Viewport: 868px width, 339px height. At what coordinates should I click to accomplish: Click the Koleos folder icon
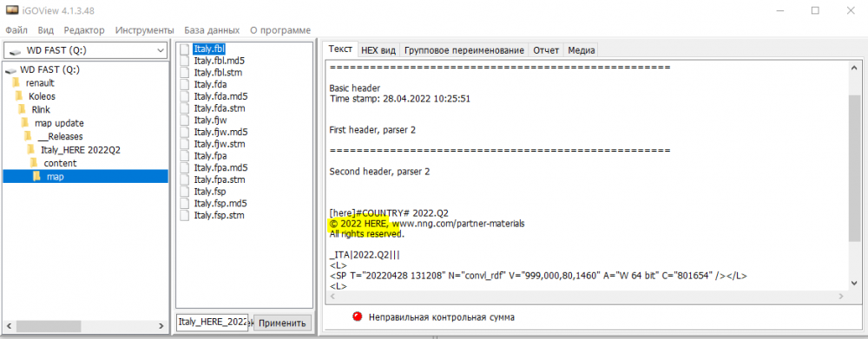[x=19, y=96]
